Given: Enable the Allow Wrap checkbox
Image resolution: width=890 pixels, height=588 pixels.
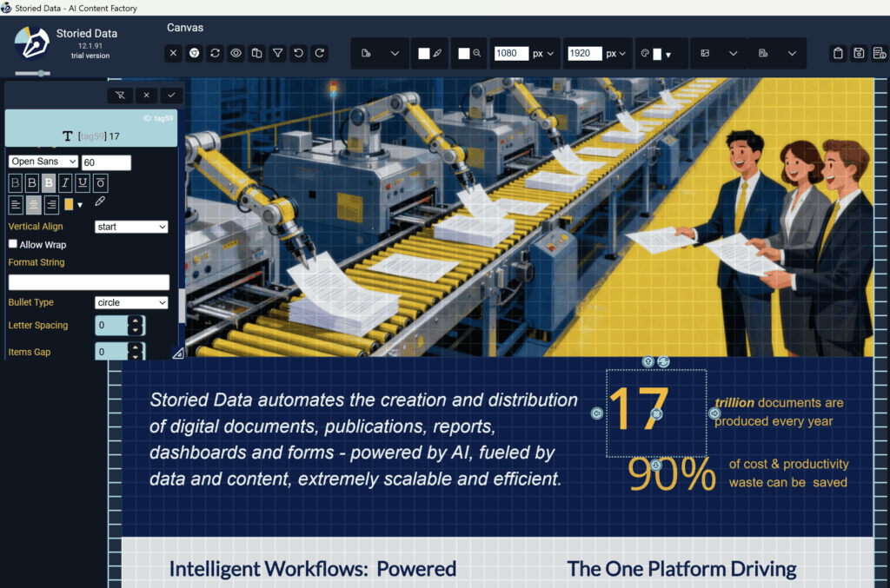Looking at the screenshot, I should click(13, 244).
